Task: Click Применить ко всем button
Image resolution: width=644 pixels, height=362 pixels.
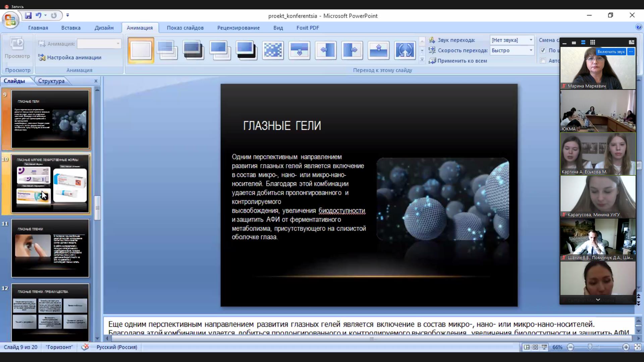Action: click(458, 61)
